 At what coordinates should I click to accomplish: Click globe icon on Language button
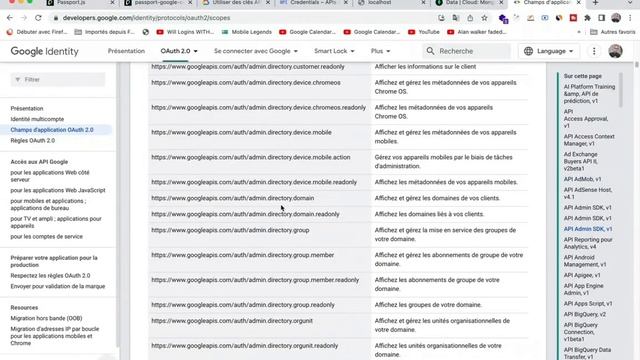[528, 51]
